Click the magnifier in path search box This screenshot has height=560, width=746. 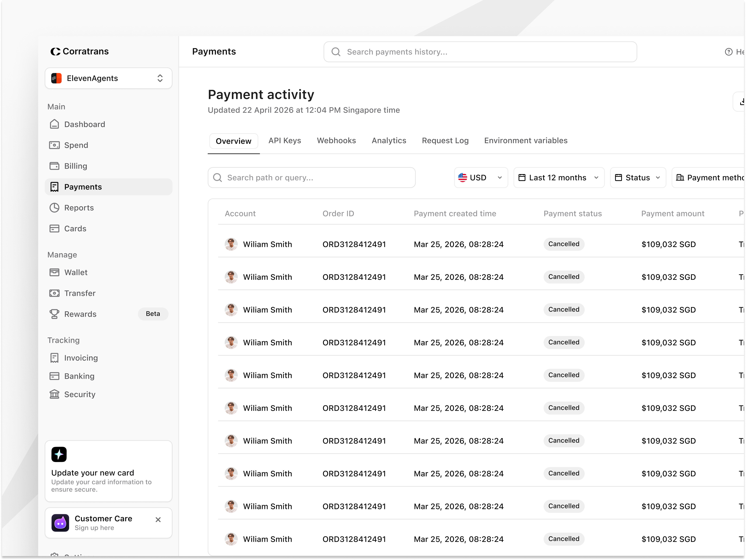pos(218,177)
